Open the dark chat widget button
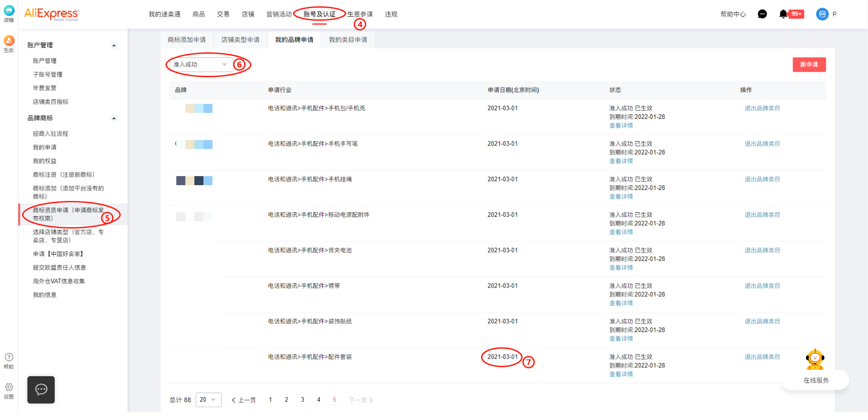 click(x=41, y=389)
